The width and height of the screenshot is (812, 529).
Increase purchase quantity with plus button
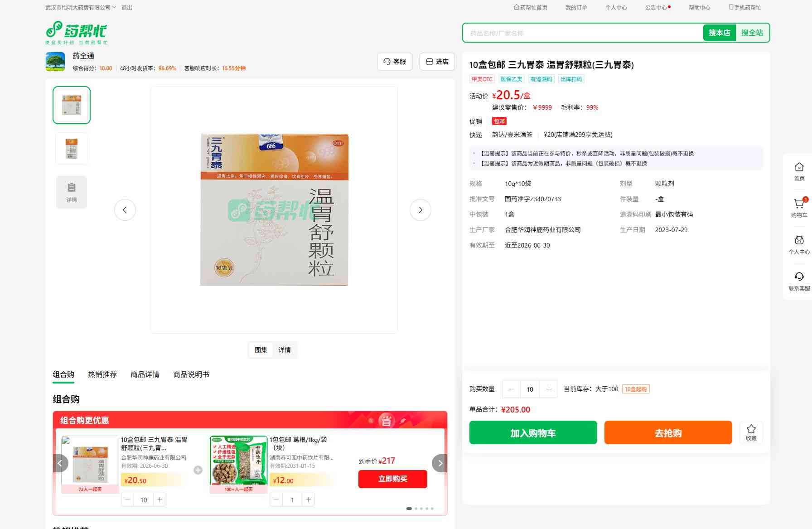tap(549, 389)
